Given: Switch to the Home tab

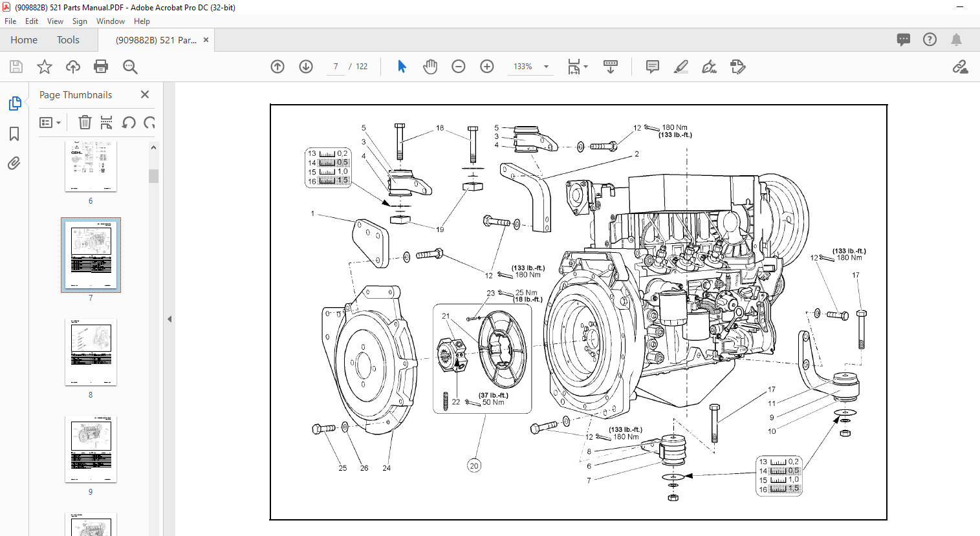Looking at the screenshot, I should coord(24,40).
